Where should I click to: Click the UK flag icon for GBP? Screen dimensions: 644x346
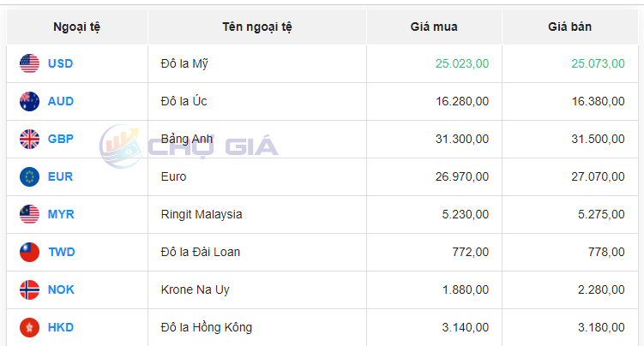point(30,139)
